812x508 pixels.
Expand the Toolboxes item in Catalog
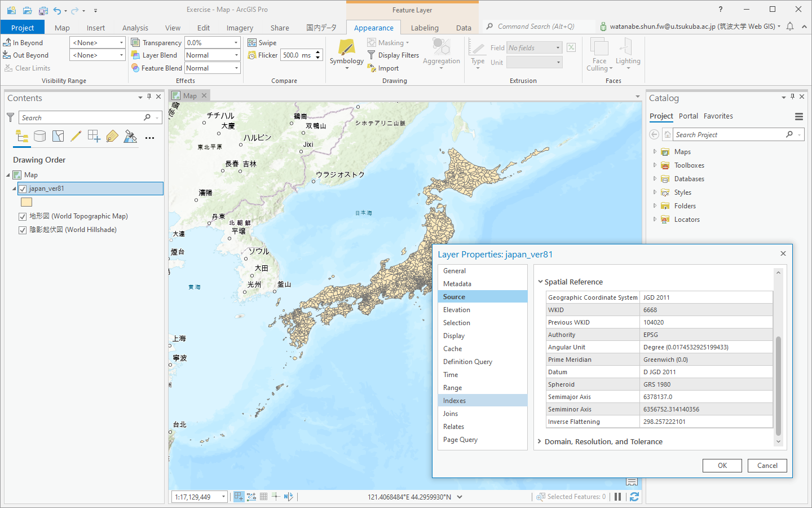[655, 165]
